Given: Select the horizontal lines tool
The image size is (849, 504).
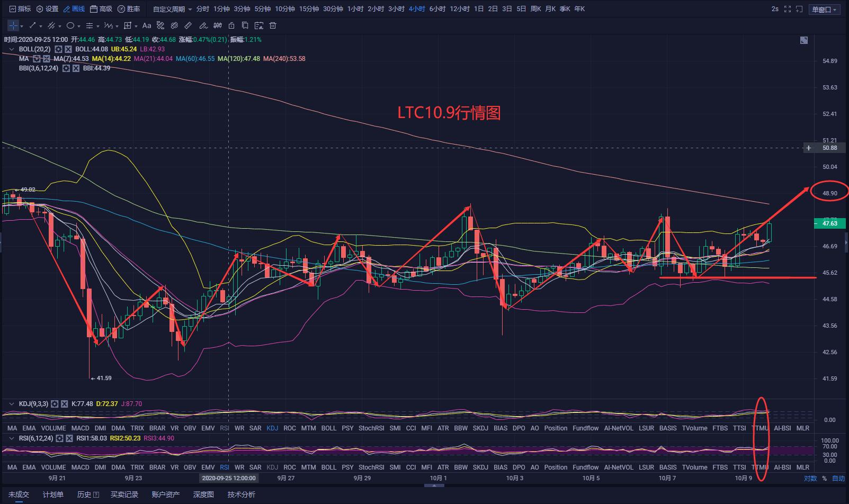Looking at the screenshot, I should coord(90,25).
